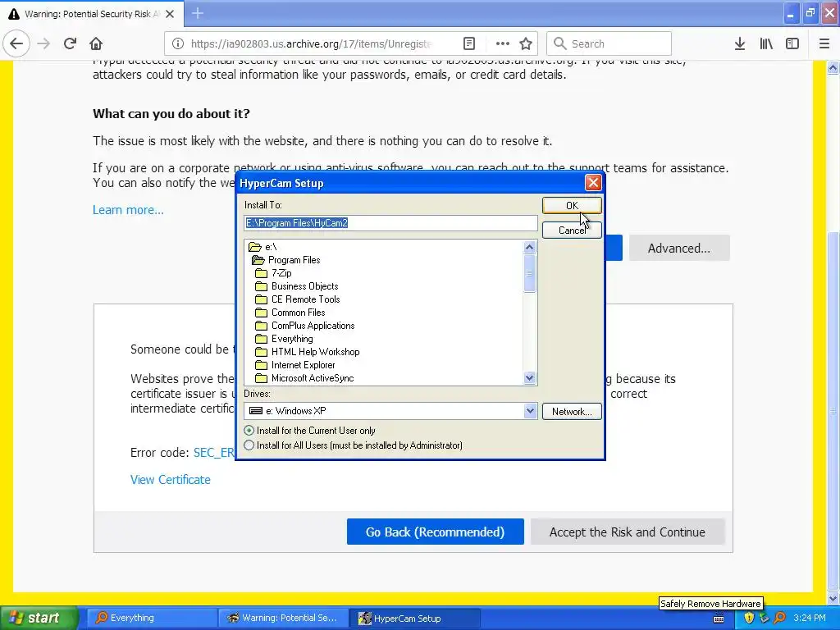This screenshot has height=630, width=840.
Task: Open the Firefox hamburger menu
Action: point(824,43)
